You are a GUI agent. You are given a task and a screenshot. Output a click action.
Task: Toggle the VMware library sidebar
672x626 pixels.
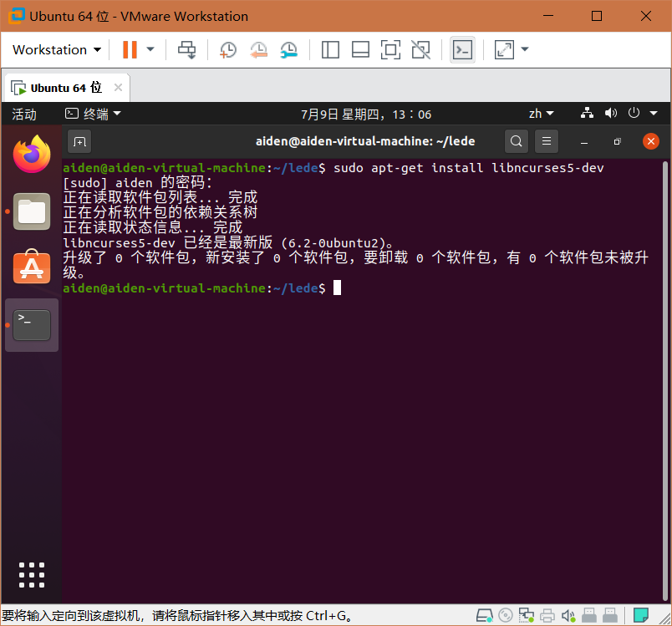pos(330,49)
